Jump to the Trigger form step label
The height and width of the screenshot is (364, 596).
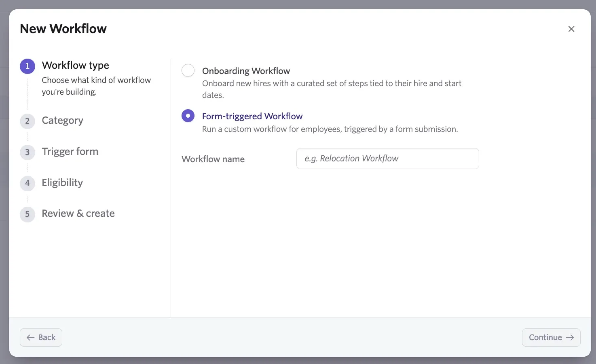click(x=70, y=152)
